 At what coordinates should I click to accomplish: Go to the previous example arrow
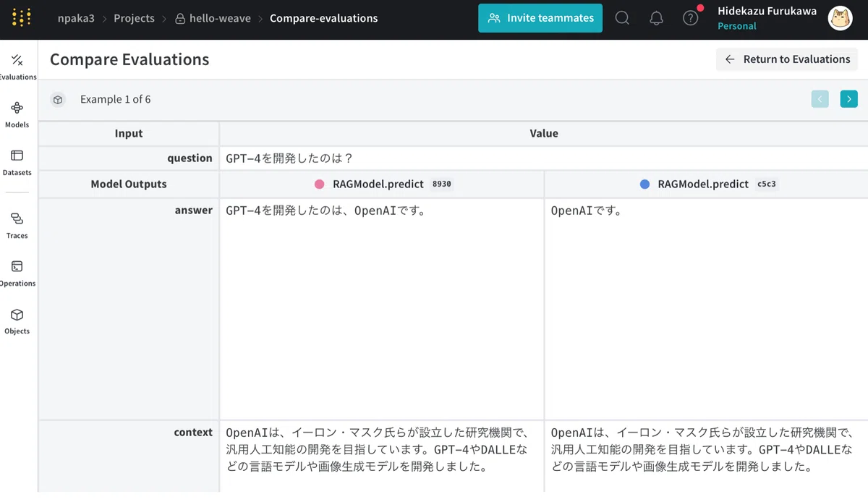(x=820, y=99)
